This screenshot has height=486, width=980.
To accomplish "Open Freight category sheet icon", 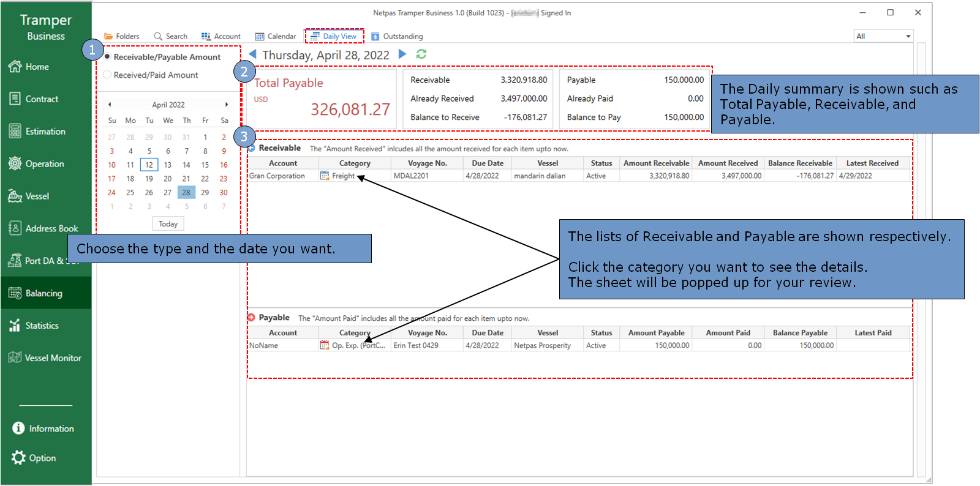I will tap(325, 176).
